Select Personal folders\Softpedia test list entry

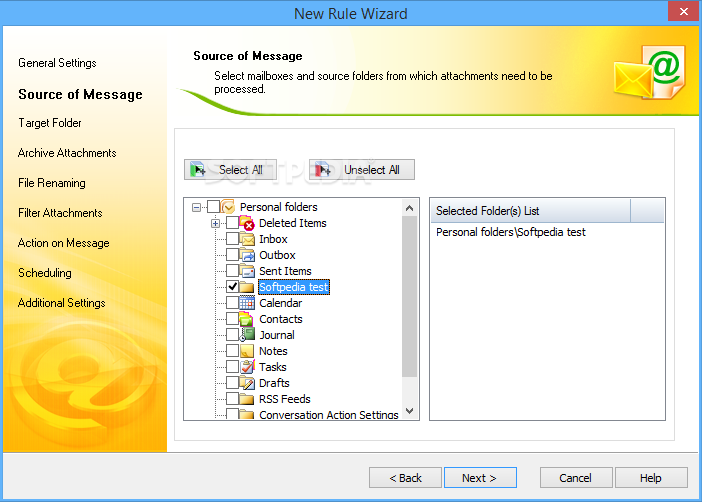511,232
